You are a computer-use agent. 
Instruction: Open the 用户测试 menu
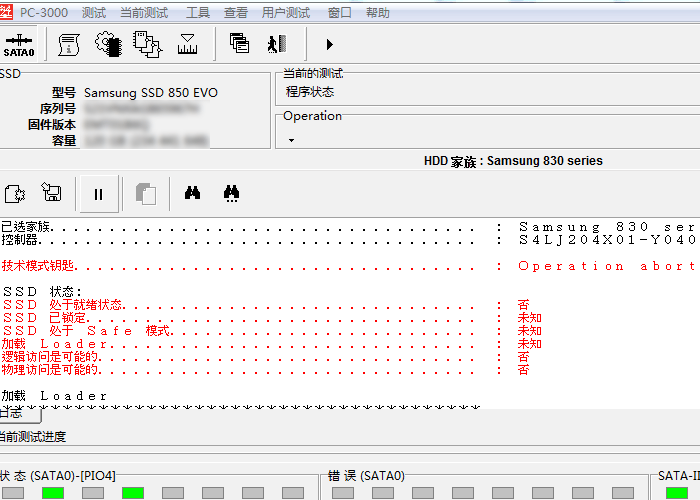(x=286, y=12)
